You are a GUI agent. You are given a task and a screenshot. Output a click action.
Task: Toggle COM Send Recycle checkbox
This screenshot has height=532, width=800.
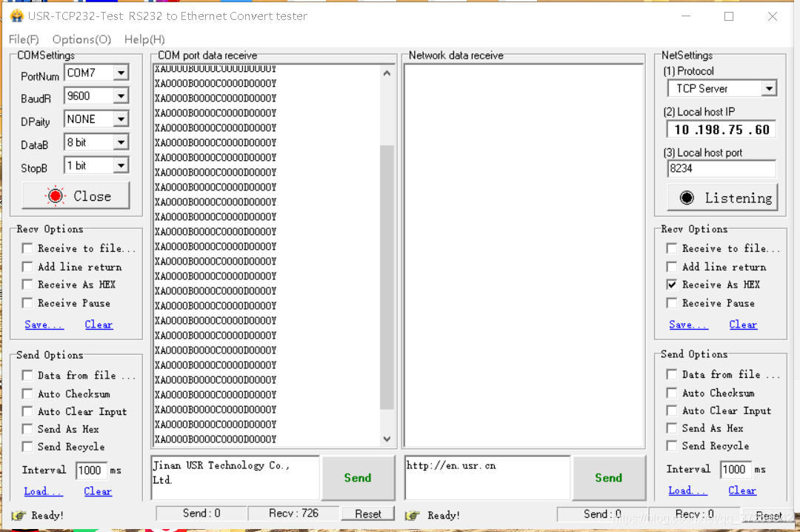[x=27, y=447]
